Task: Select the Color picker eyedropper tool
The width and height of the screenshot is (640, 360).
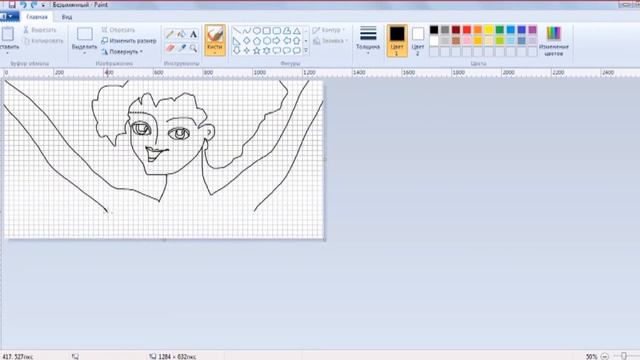Action: coord(182,48)
